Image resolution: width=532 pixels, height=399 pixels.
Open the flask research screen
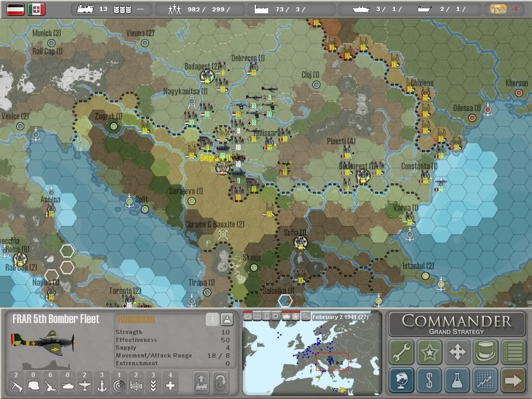coord(457,380)
